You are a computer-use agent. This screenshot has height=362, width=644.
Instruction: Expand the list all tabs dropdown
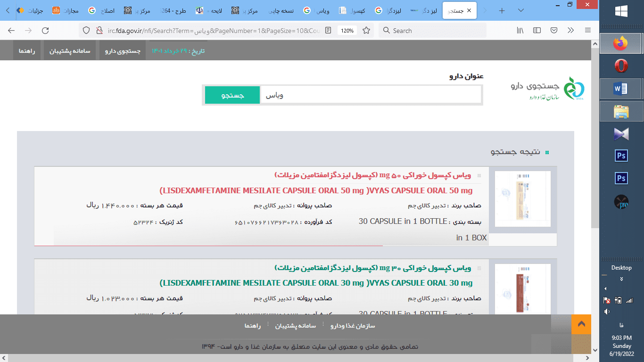coord(521,10)
